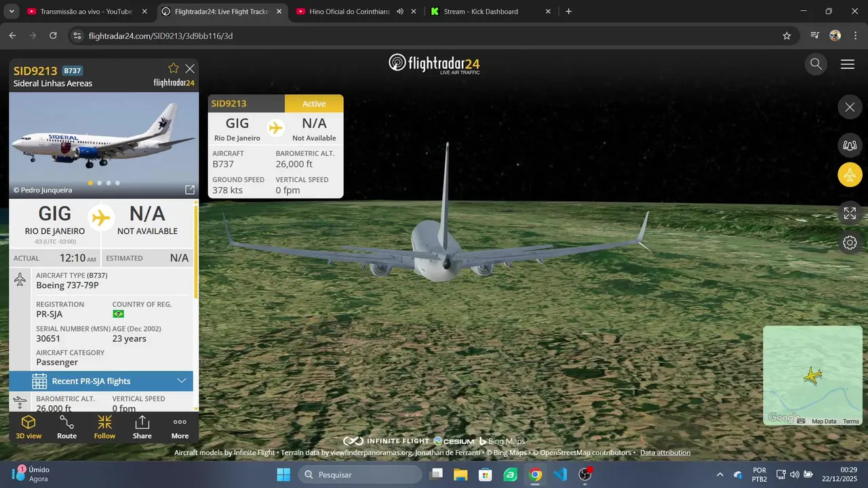Switch to cockpit view icon
This screenshot has width=868, height=488.
[850, 144]
